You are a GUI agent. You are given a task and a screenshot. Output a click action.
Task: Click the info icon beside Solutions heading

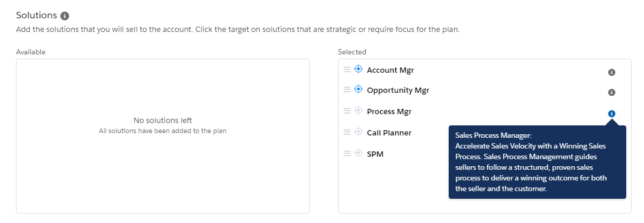(65, 16)
